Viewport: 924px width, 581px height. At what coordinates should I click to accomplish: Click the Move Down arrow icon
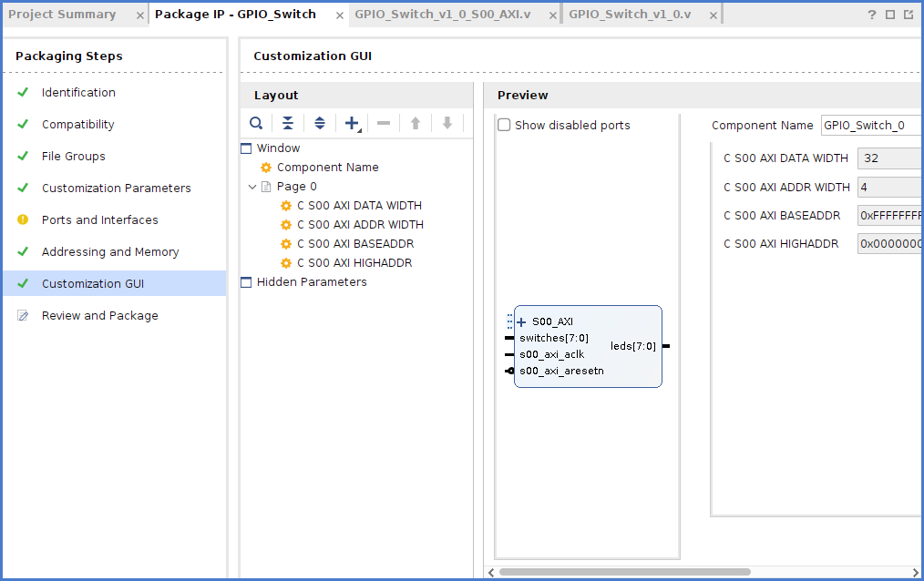(x=447, y=123)
